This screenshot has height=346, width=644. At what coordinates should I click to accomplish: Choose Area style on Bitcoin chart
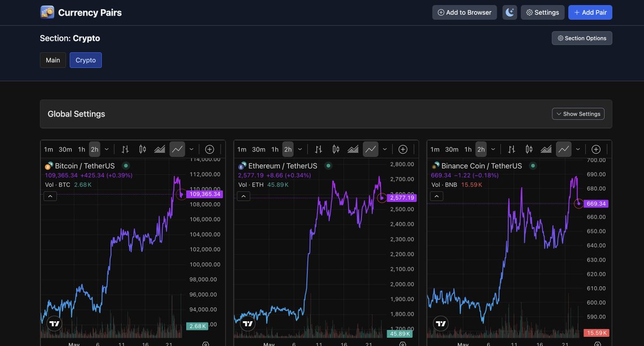click(x=159, y=149)
